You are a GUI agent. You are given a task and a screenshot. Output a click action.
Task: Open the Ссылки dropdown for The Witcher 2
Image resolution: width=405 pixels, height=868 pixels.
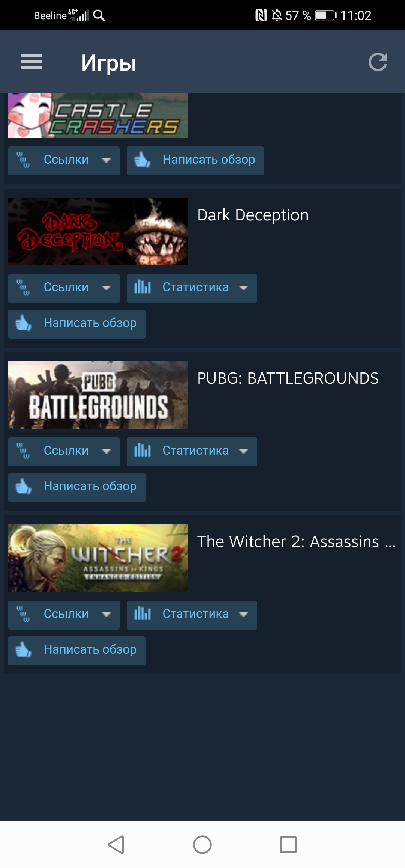[x=64, y=615]
